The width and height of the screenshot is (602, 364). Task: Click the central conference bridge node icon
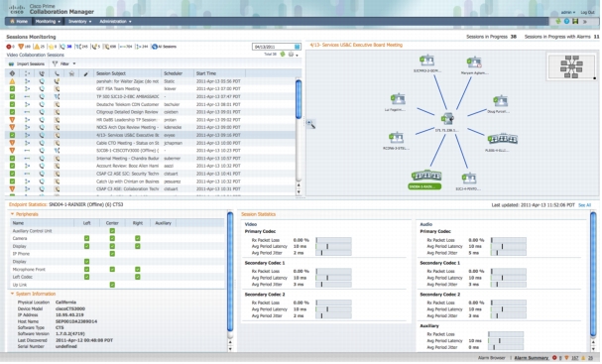click(x=447, y=119)
